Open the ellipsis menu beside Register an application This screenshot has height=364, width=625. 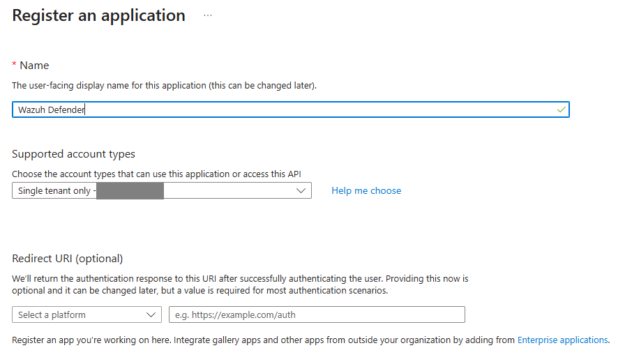tap(208, 15)
